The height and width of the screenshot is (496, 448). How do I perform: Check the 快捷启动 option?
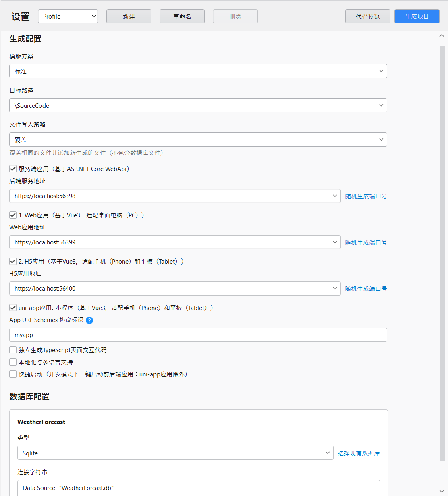coord(13,374)
